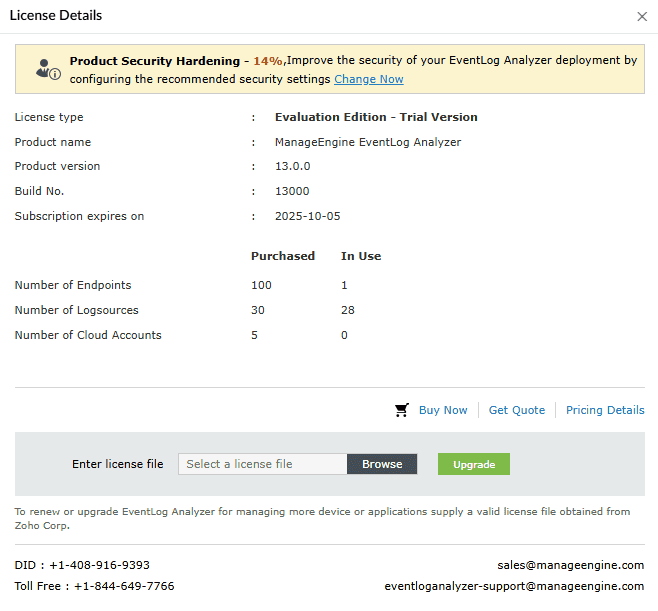The image size is (658, 611).
Task: Click the security hardening user info icon
Action: click(x=48, y=69)
